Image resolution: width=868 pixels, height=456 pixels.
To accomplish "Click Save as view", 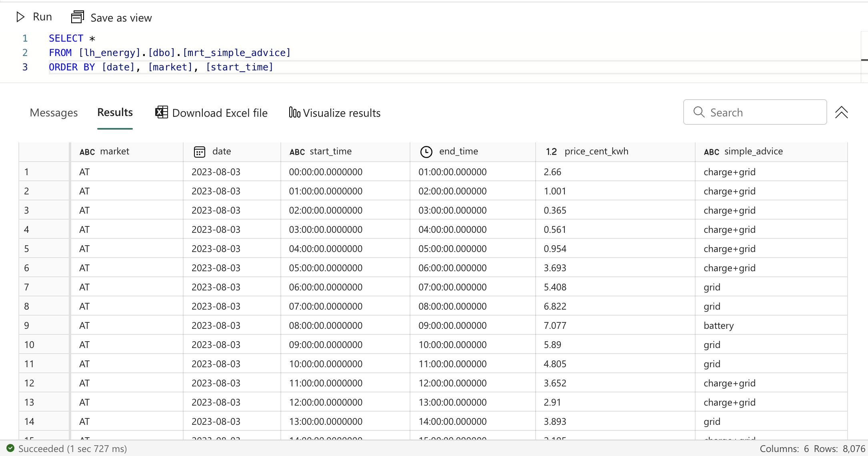I will click(121, 18).
